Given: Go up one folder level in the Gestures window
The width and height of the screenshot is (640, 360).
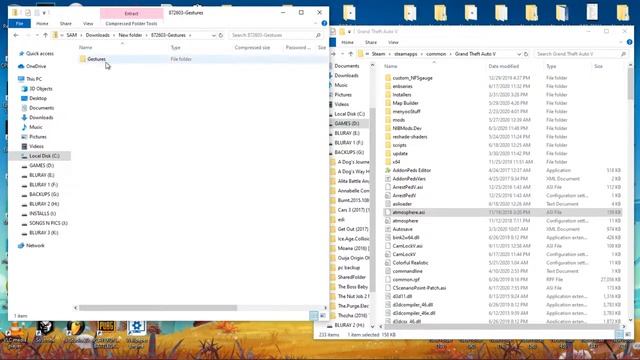Looking at the screenshot, I should tap(46, 36).
